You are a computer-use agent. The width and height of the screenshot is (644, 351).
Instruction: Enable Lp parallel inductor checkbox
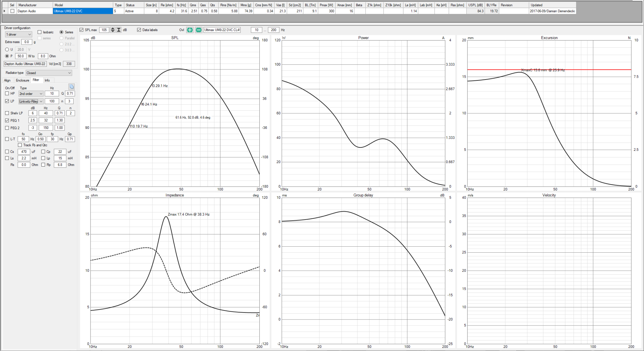pyautogui.click(x=43, y=158)
